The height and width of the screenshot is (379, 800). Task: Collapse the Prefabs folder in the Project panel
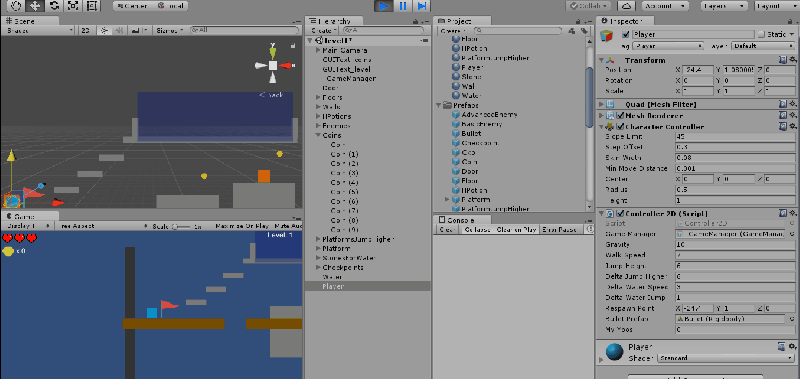click(438, 105)
